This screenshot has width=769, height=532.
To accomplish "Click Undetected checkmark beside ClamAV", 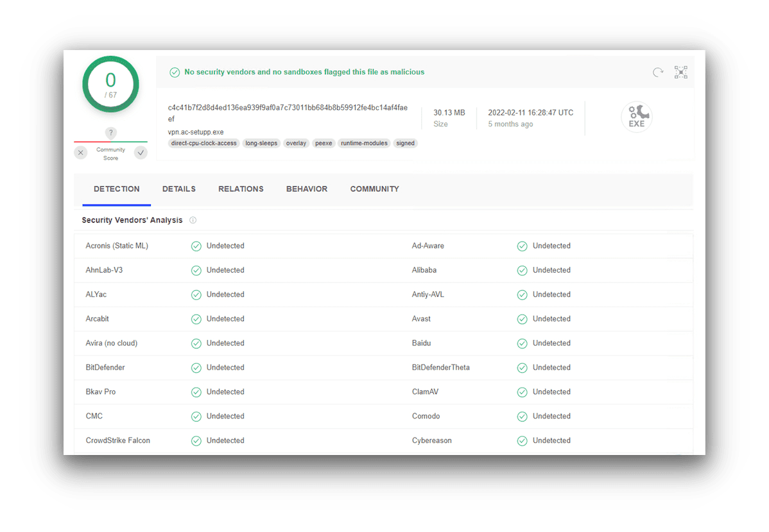I will pyautogui.click(x=523, y=391).
